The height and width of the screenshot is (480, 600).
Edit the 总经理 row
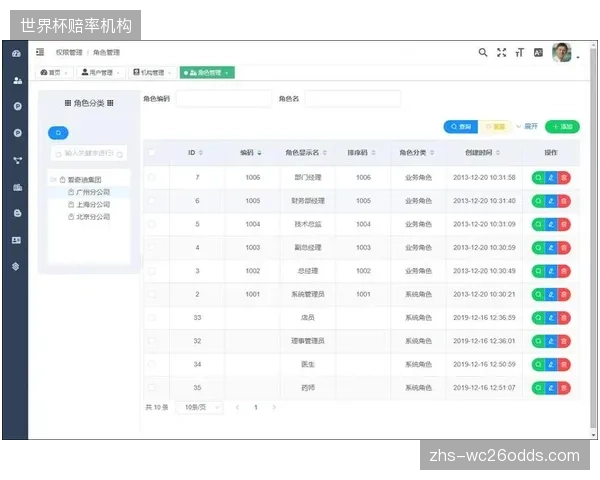pos(551,271)
